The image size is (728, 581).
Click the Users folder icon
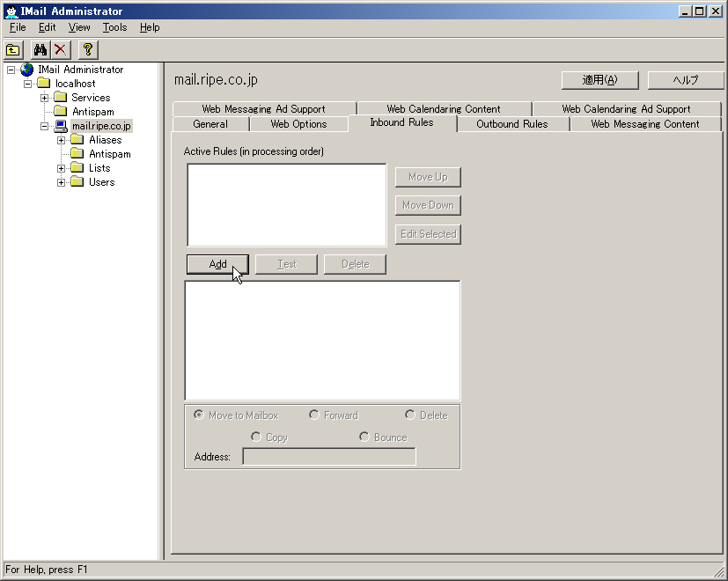77,182
